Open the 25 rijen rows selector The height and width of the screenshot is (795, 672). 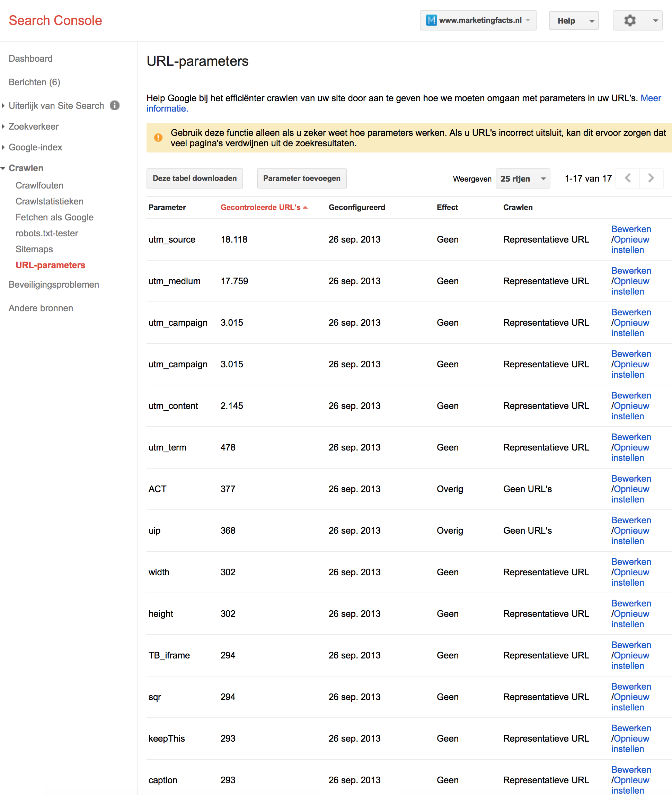pyautogui.click(x=522, y=178)
